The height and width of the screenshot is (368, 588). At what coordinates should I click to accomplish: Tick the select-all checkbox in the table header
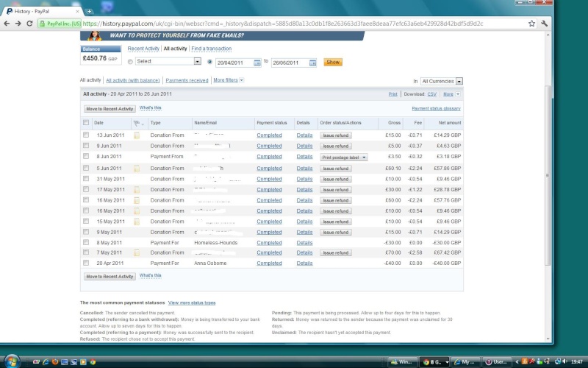click(86, 122)
